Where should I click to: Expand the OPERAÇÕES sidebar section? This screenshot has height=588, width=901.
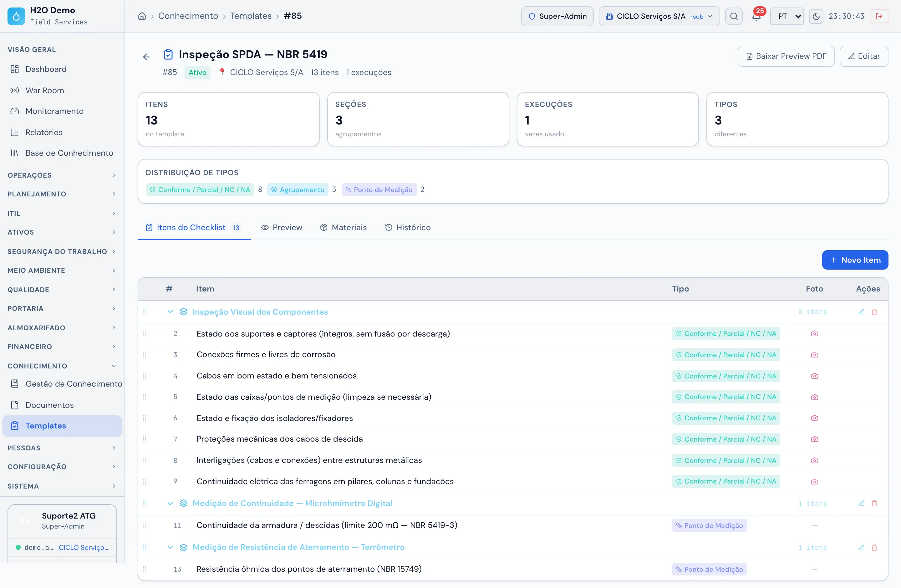point(62,175)
